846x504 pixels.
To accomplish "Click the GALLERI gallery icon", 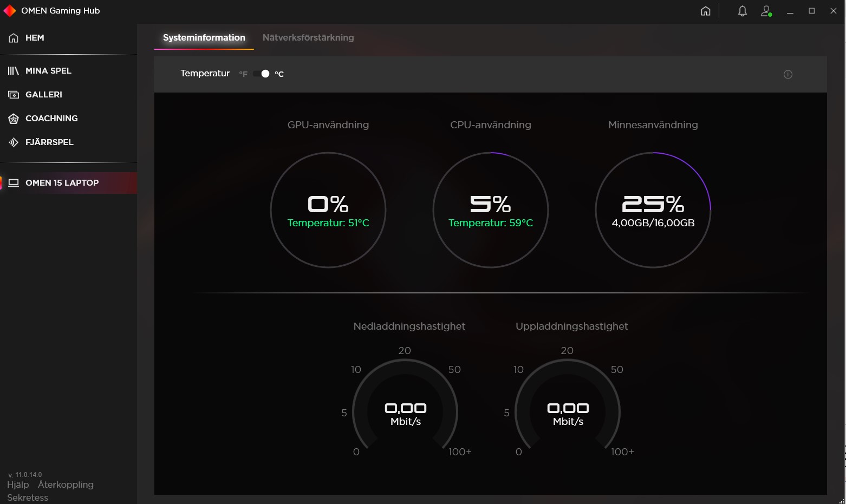I will click(x=13, y=94).
